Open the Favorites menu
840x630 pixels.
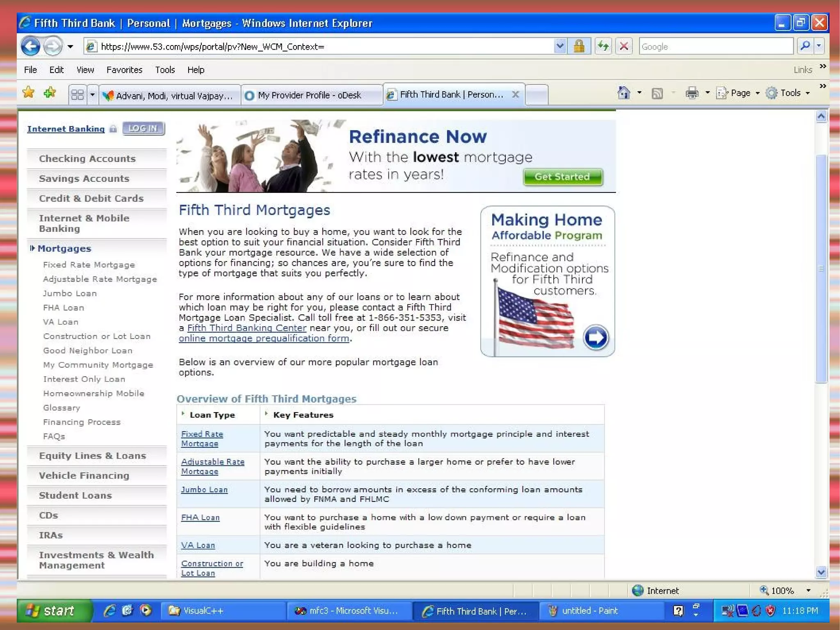coord(124,70)
